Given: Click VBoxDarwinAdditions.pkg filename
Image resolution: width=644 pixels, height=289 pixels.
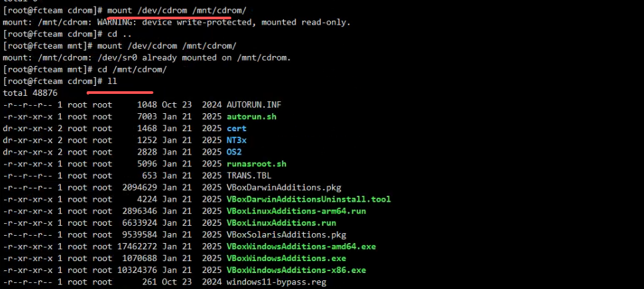Looking at the screenshot, I should tap(284, 188).
